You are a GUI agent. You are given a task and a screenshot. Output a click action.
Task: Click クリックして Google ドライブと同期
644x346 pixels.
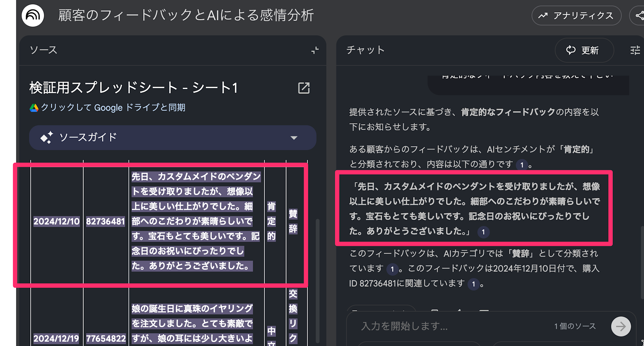(113, 107)
